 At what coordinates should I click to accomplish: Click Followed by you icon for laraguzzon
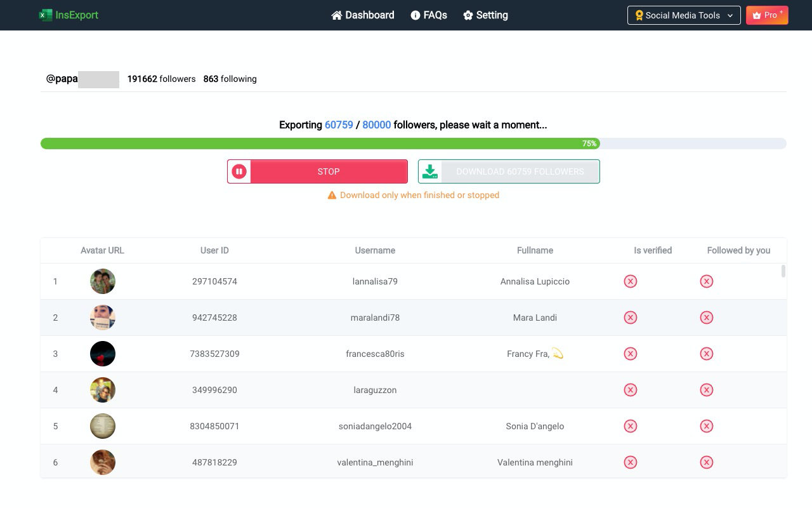(x=707, y=390)
